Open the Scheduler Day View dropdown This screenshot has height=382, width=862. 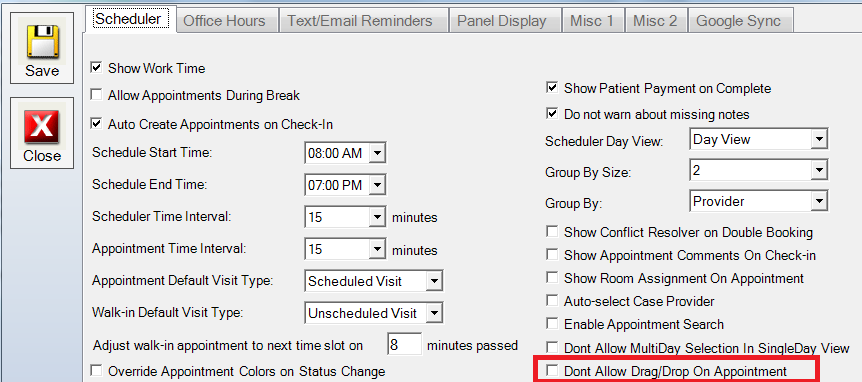[x=819, y=139]
